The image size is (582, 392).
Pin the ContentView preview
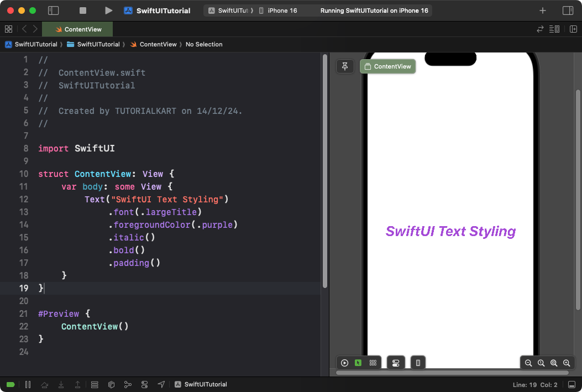click(x=345, y=66)
